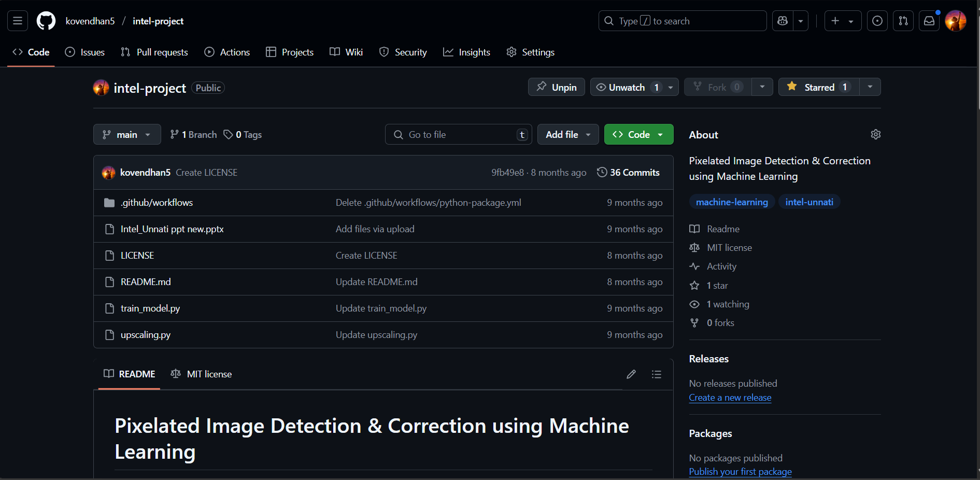Open the Update train_model.py commit message
Viewport: 980px width, 480px height.
381,308
